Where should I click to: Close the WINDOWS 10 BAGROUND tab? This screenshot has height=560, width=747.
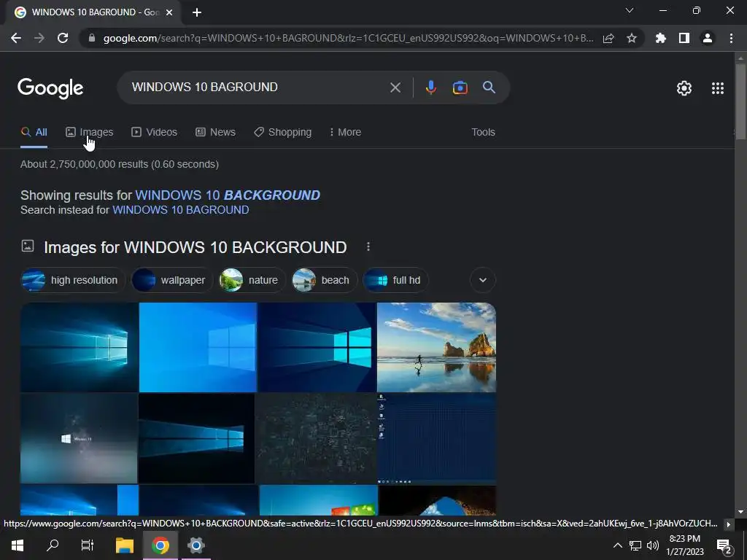[169, 12]
